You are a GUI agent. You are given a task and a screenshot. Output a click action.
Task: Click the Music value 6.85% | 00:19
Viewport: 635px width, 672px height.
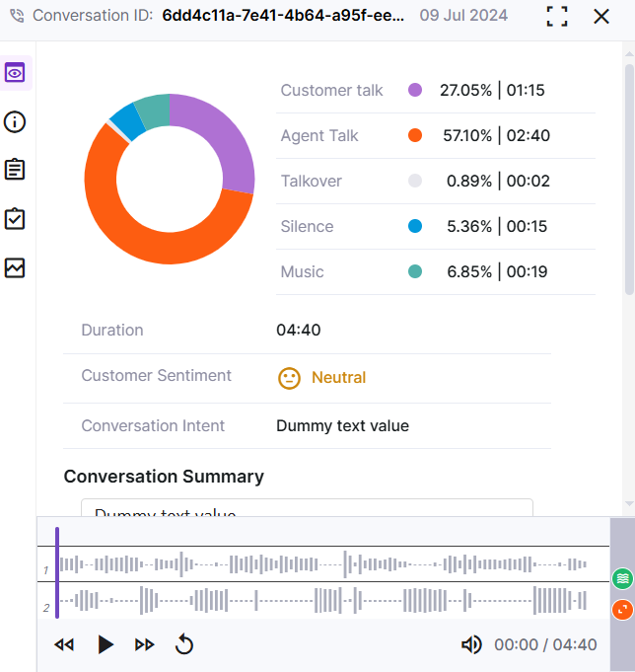(497, 271)
